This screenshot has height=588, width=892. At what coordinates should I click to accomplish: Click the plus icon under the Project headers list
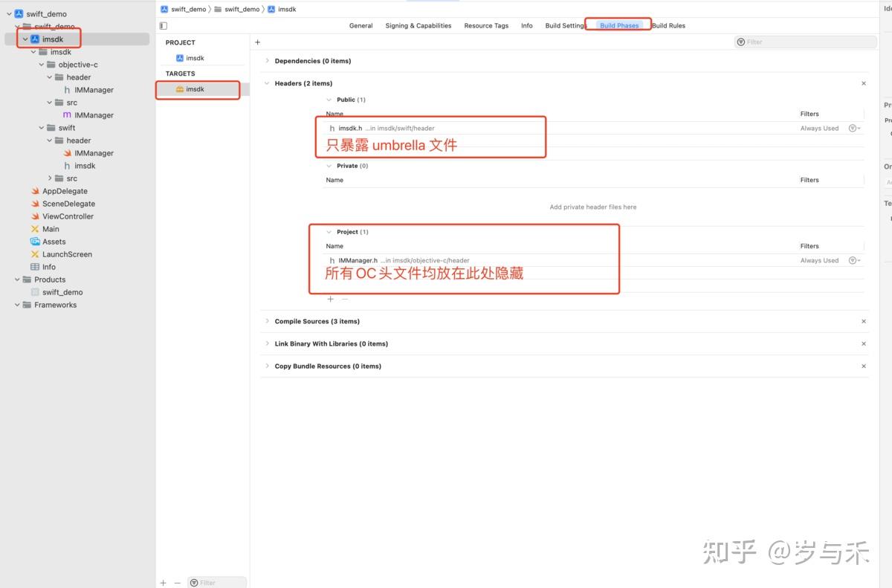tap(330, 299)
